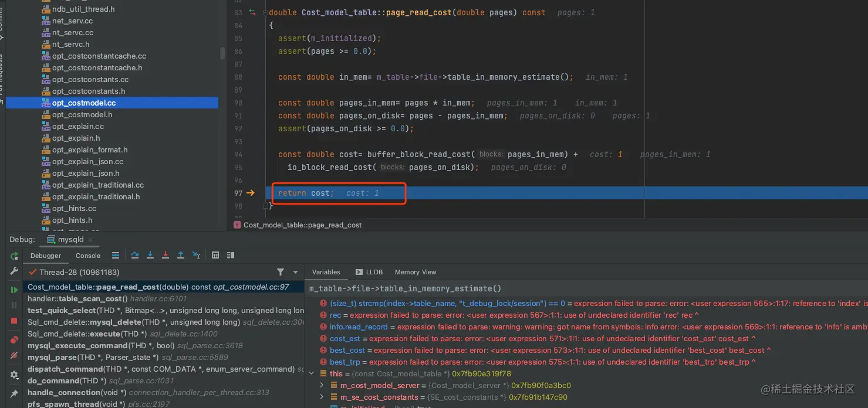Select the dispatch_command stack frame
The image size is (868, 408).
click(x=164, y=369)
